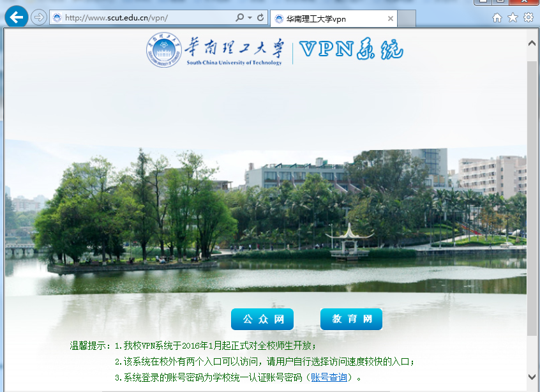Open a new blank tab

click(x=407, y=19)
